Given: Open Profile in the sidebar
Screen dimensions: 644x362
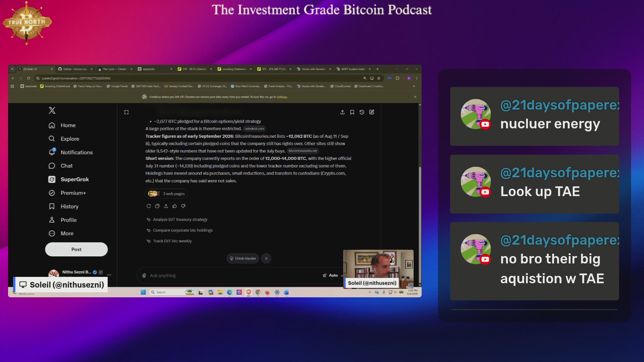Looking at the screenshot, I should [62, 220].
